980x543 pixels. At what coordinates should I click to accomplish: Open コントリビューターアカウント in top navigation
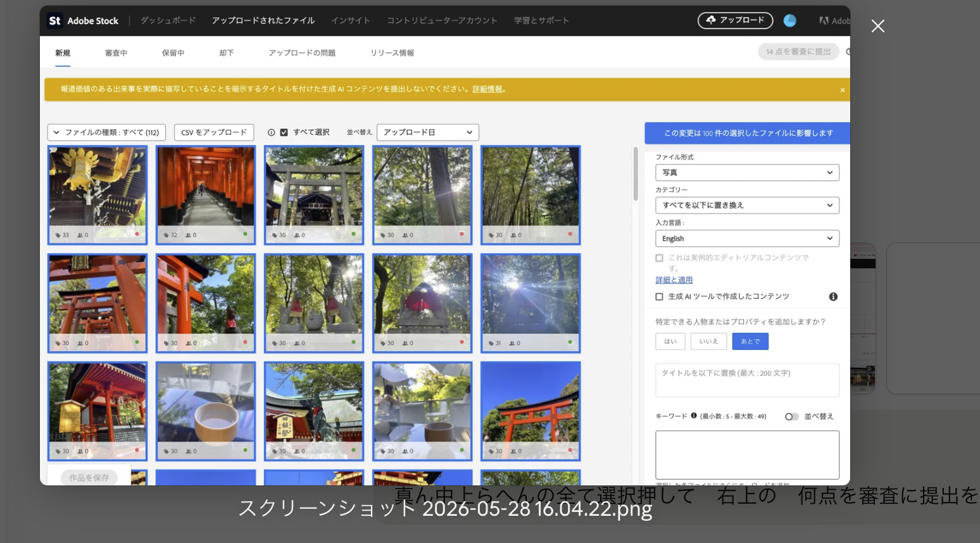tap(442, 21)
